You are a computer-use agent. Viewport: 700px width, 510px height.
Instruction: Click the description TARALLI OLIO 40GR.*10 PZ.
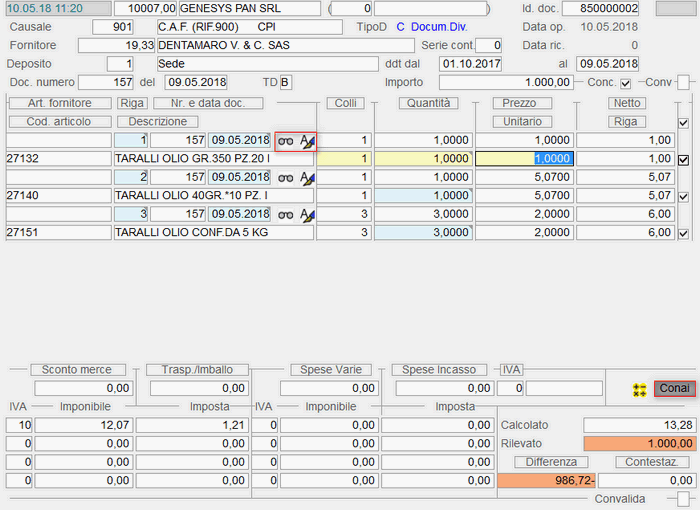pyautogui.click(x=214, y=196)
